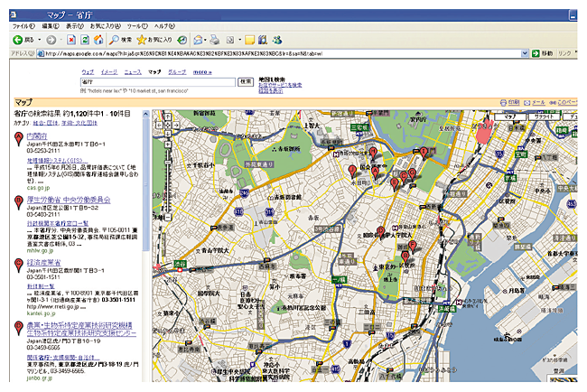
Task: Open the 表示 menu
Action: (x=75, y=26)
